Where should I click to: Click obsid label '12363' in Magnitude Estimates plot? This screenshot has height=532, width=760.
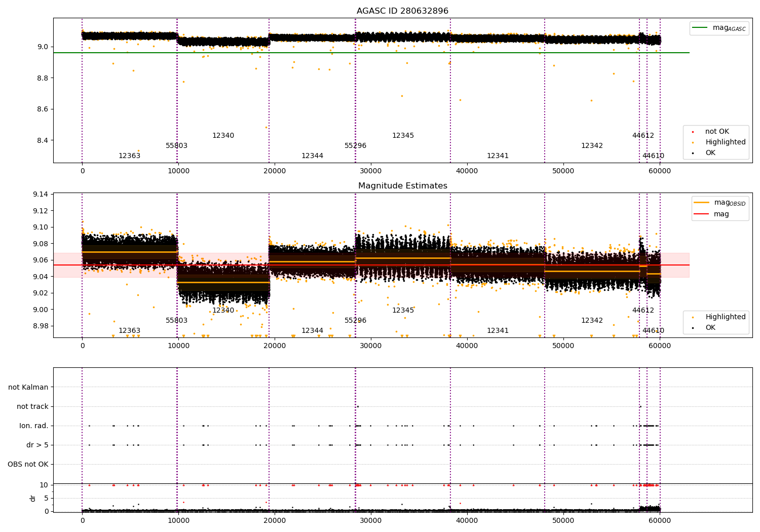pyautogui.click(x=129, y=331)
